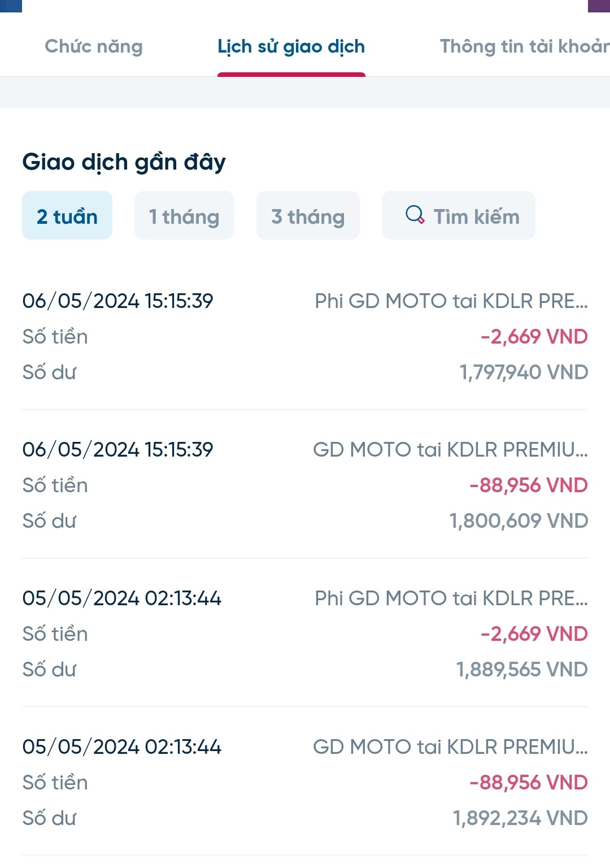This screenshot has width=610, height=868.
Task: Open 05/05/2024 fee transaction with balance 1,889,565
Action: 305,633
